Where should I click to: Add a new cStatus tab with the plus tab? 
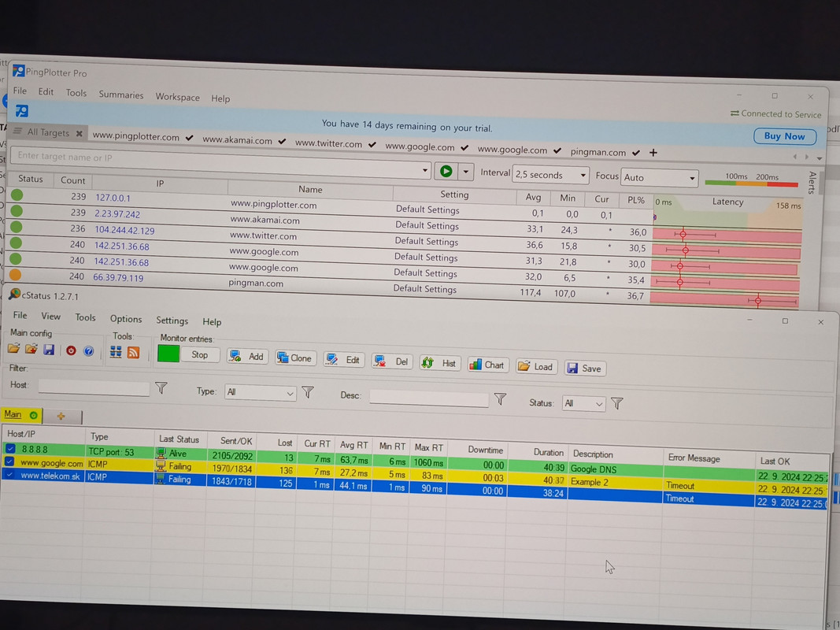coord(61,417)
